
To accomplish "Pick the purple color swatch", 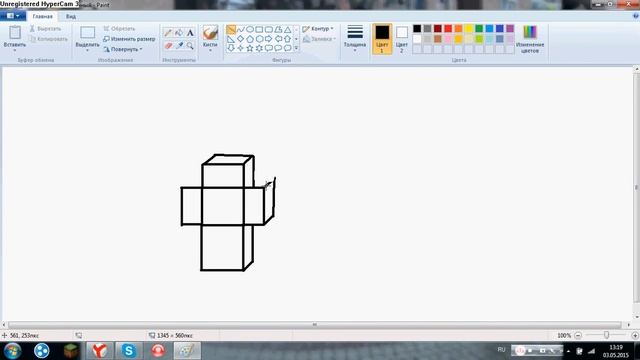I will [510, 29].
